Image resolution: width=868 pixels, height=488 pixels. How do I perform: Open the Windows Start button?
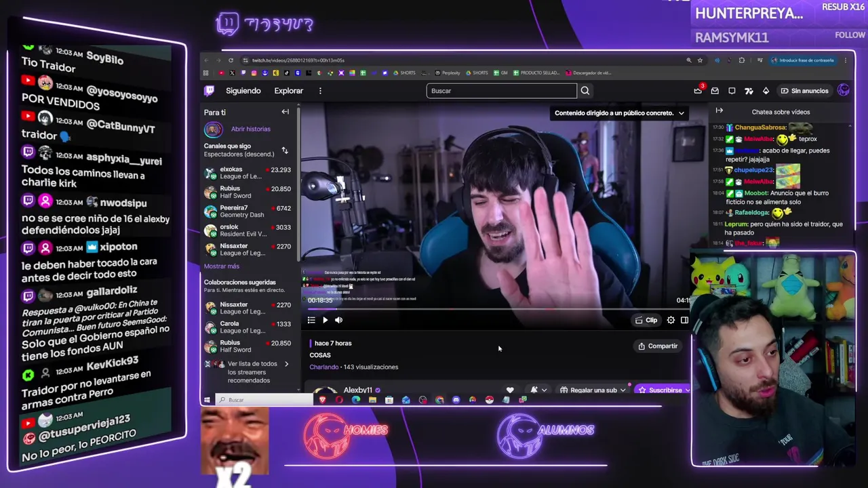pyautogui.click(x=207, y=400)
